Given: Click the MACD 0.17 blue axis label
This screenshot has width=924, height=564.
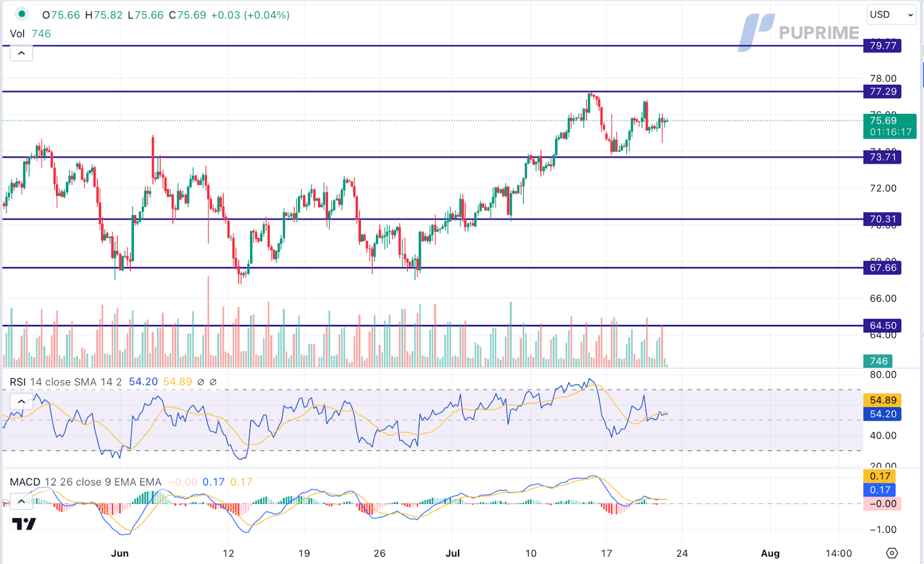Looking at the screenshot, I should [880, 490].
